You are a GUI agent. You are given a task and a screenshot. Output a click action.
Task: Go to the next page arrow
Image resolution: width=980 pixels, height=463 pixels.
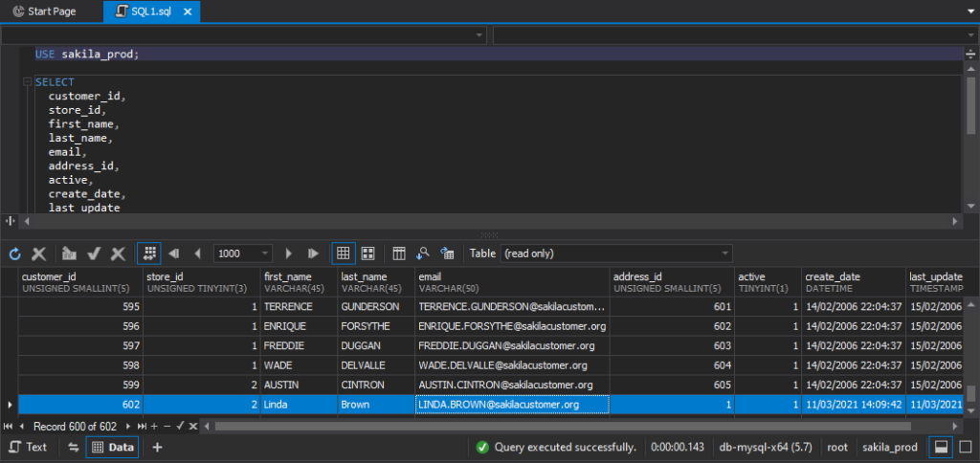(288, 254)
